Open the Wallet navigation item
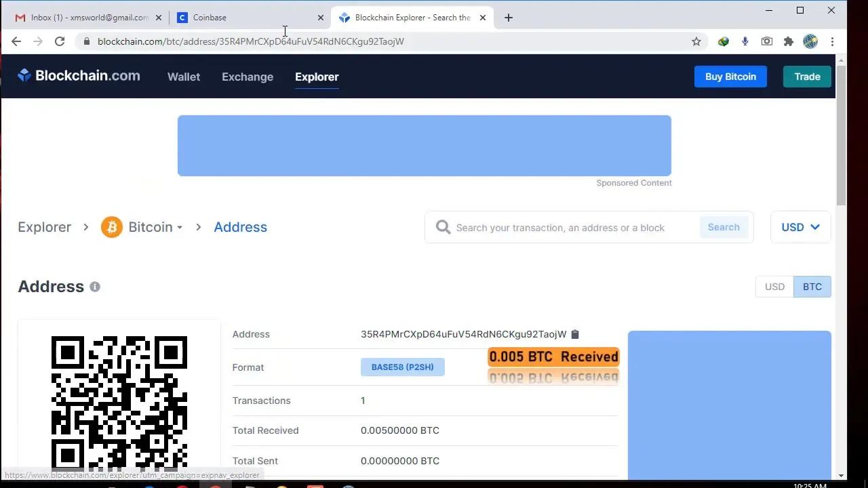 click(x=183, y=77)
